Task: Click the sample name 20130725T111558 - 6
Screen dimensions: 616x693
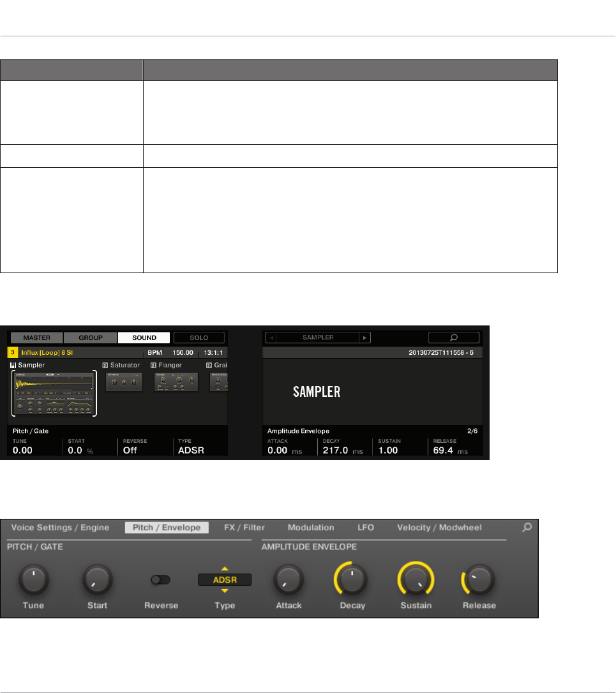Action: [441, 353]
